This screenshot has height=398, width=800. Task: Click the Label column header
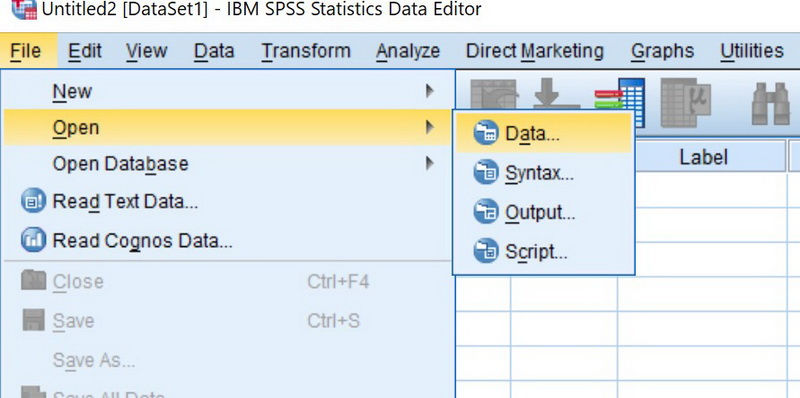(x=703, y=157)
